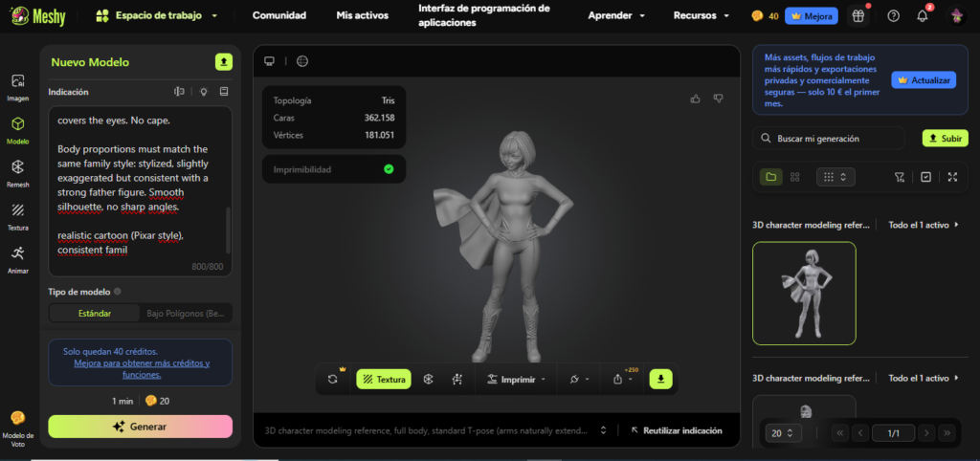Expand the Recursos menu
The width and height of the screenshot is (980, 461).
tap(702, 15)
